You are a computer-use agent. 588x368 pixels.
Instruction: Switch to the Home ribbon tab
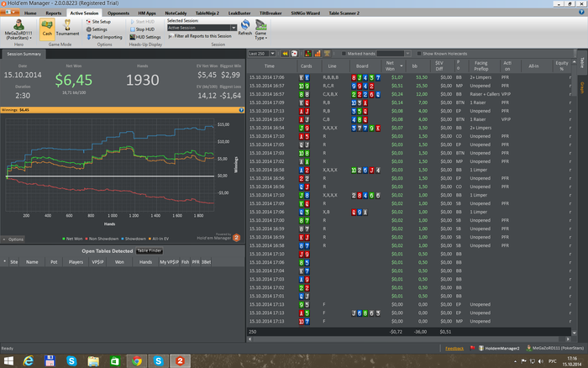pos(30,13)
